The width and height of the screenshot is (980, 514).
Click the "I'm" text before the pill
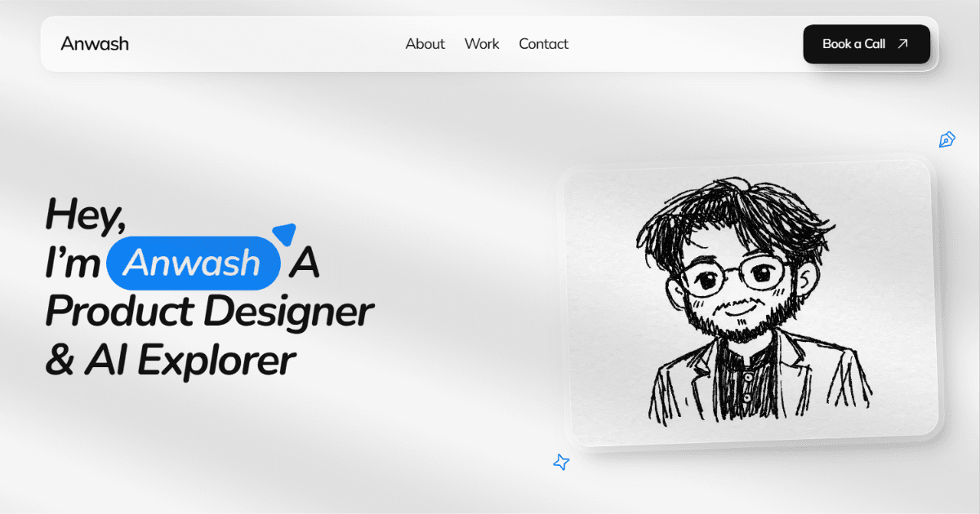(73, 263)
